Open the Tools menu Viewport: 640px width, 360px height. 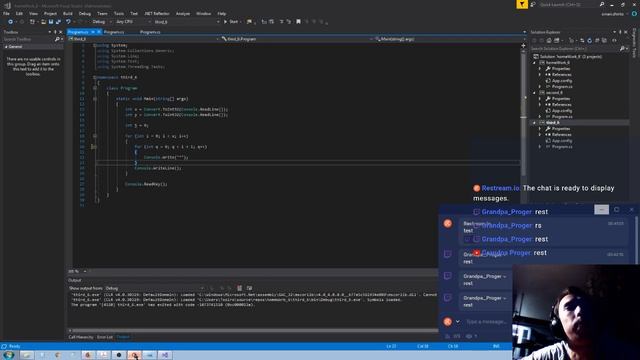[119, 13]
